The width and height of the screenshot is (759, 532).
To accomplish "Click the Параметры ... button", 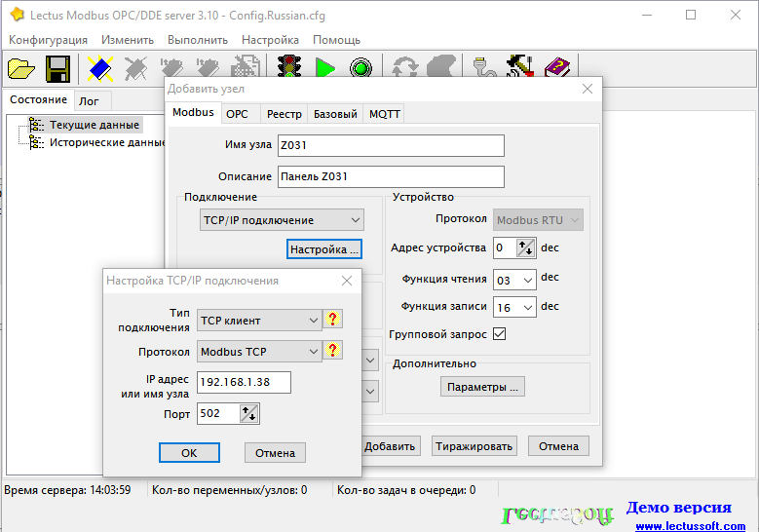I will 483,387.
